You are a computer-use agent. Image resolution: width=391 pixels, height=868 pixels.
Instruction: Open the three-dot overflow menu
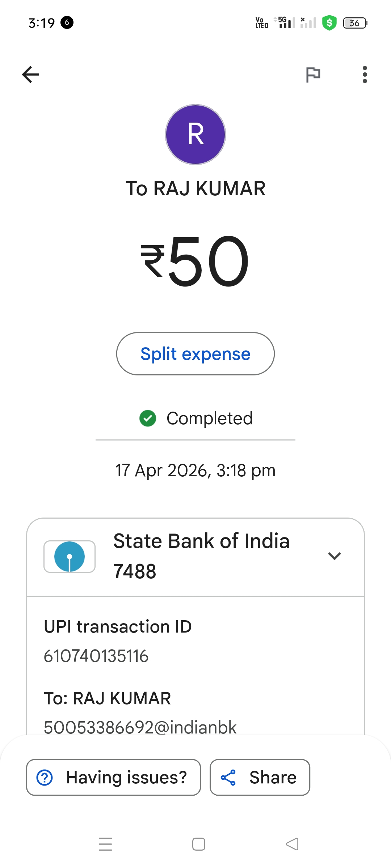click(365, 75)
